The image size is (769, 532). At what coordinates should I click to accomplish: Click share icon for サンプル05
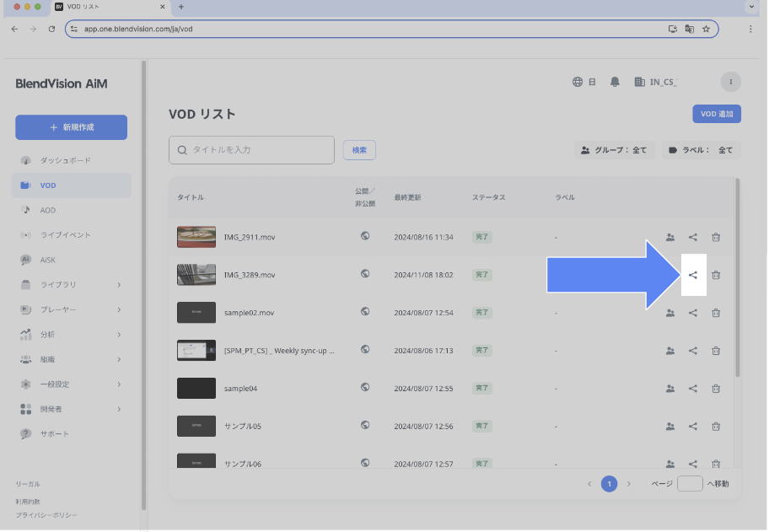click(692, 426)
